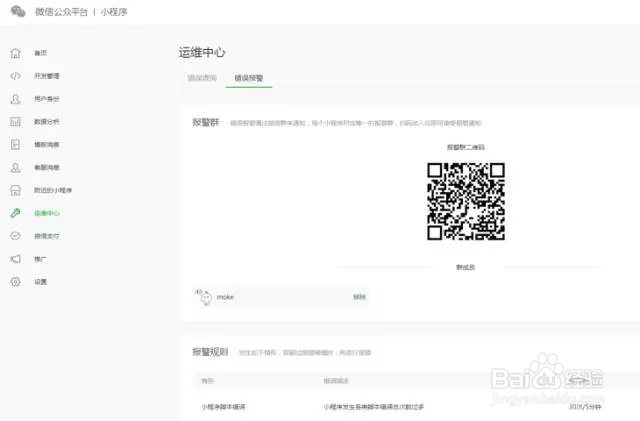The height and width of the screenshot is (421, 640).
Task: Open the 首页 sidebar menu label
Action: 40,53
